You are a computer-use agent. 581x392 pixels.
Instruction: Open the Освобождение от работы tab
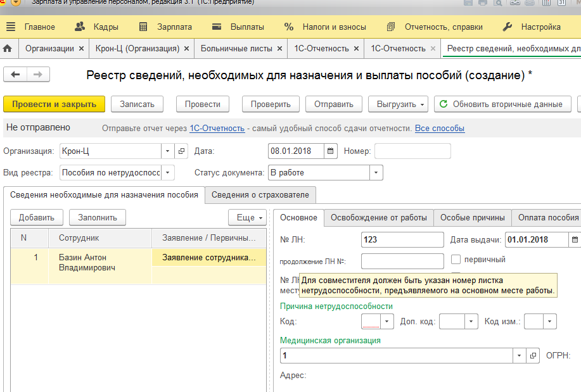(x=379, y=218)
